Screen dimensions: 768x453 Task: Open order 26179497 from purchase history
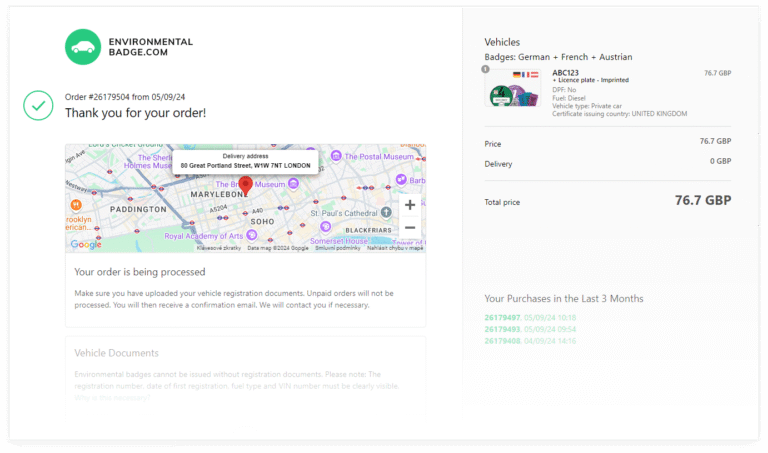[502, 317]
